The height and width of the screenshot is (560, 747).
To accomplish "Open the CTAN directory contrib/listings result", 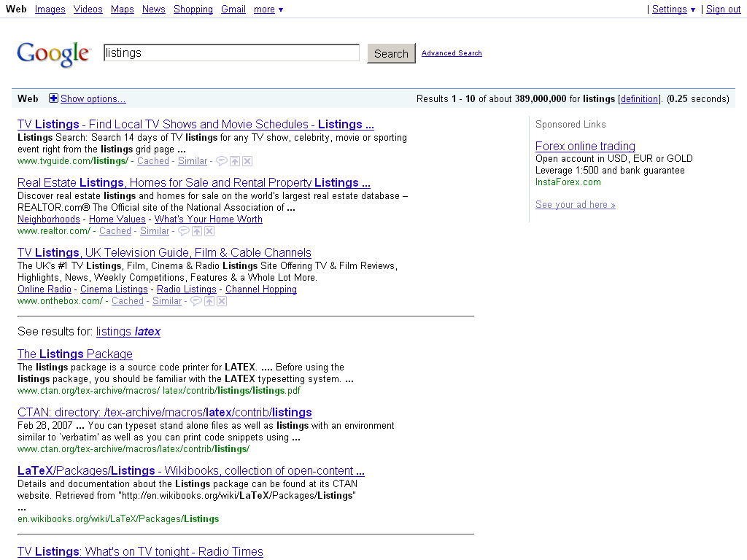I will (x=165, y=413).
